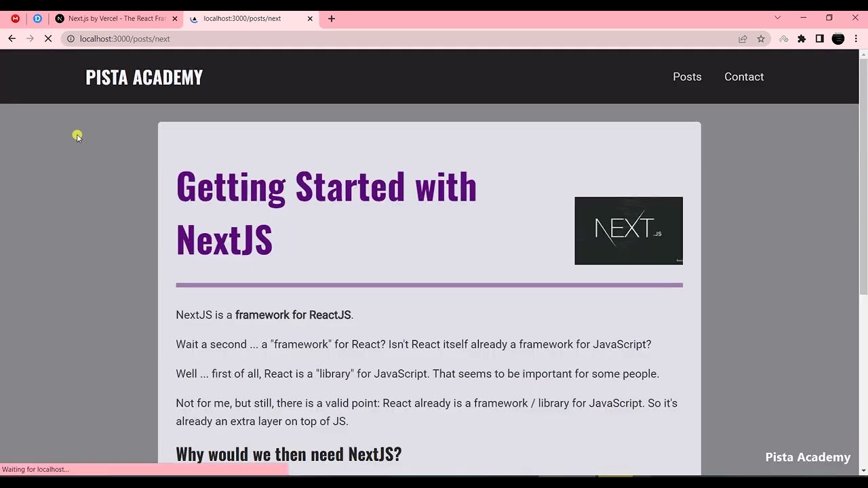
Task: Close the localhost:3000/posts/next tab
Action: tap(310, 18)
